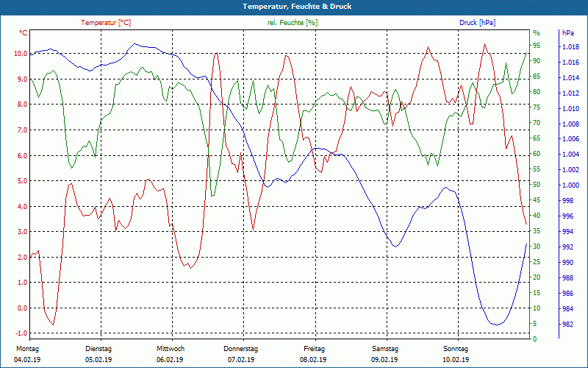Viewport: 588px width, 368px height.
Task: Click the 998 tick on pressure axis
Action: click(x=567, y=200)
